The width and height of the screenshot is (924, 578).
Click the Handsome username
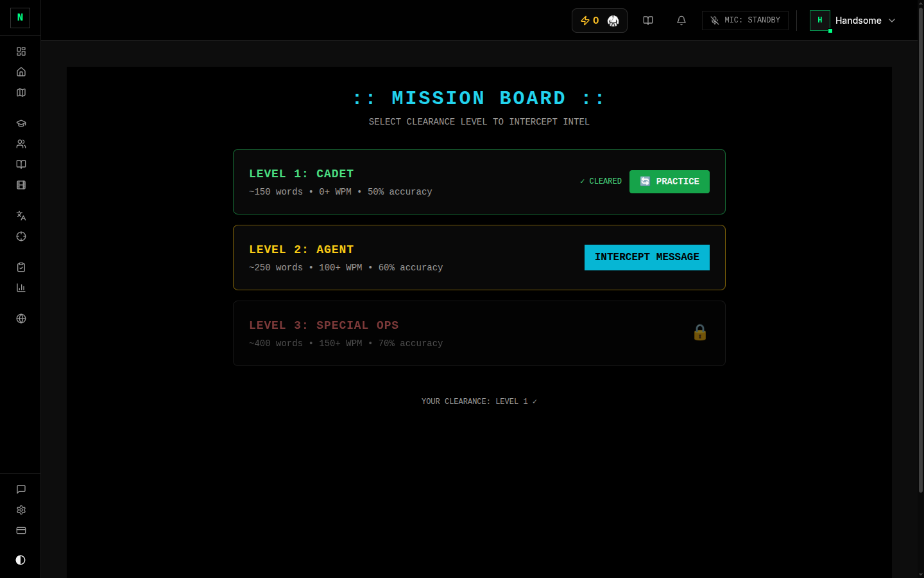[858, 21]
